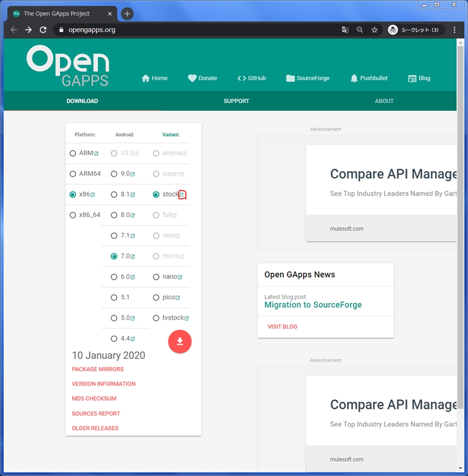Open the info link icon beside Android 7.1

[x=132, y=236]
